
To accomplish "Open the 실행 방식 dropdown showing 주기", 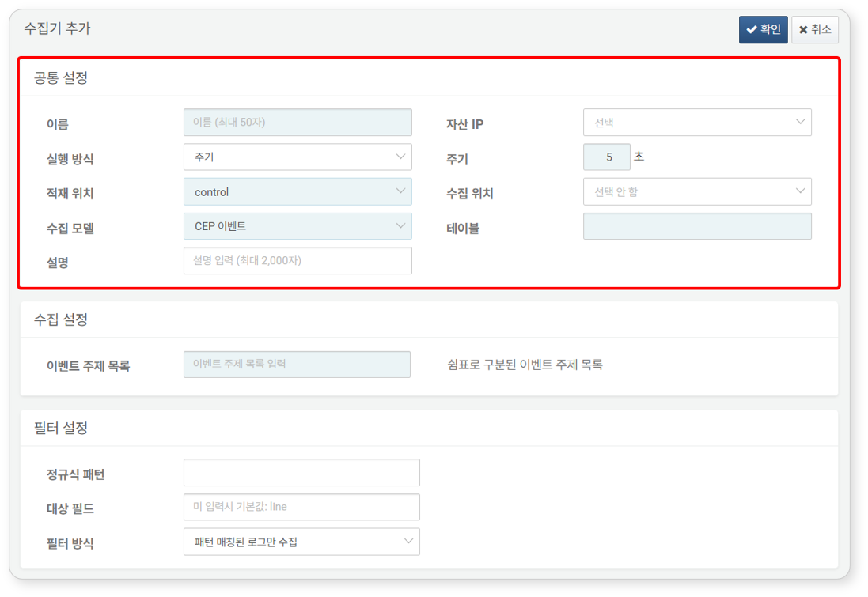I will [x=298, y=157].
